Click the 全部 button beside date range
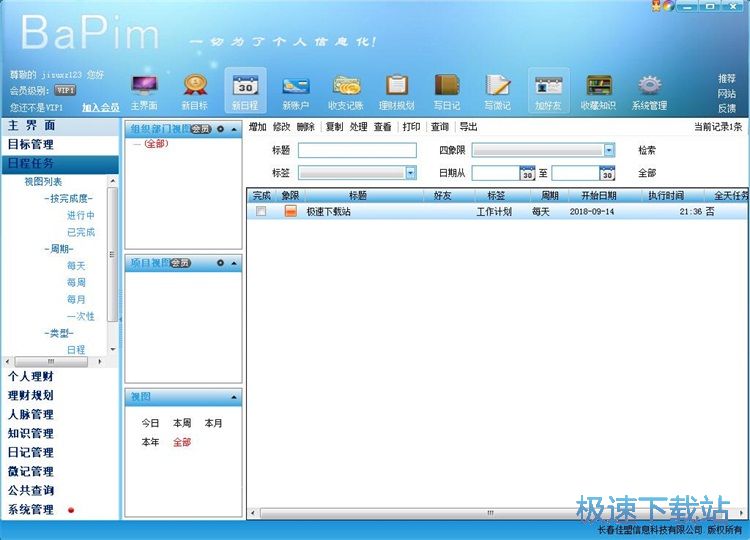Viewport: 750px width, 540px height. (647, 173)
